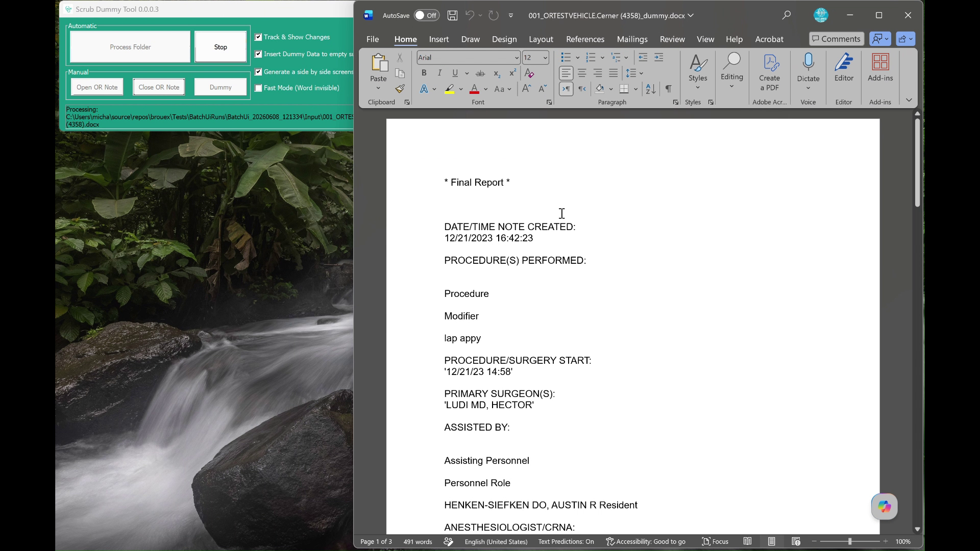Open the Layout ribbon tab

tap(541, 39)
